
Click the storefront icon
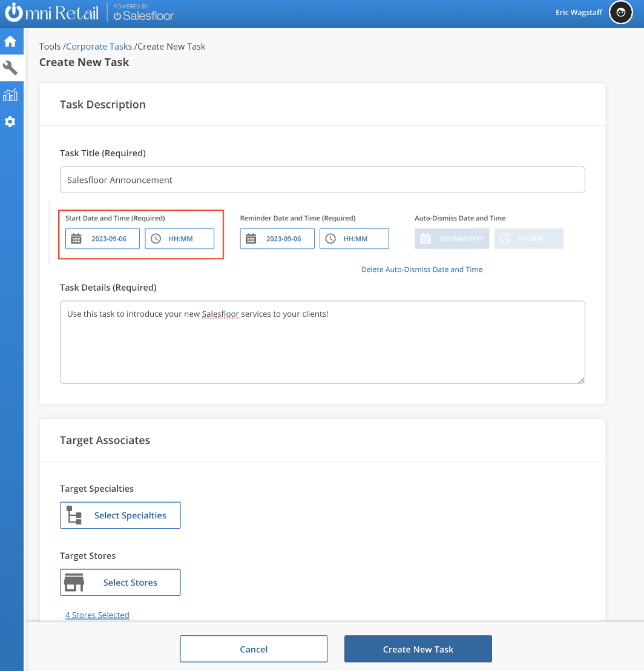[x=74, y=583]
